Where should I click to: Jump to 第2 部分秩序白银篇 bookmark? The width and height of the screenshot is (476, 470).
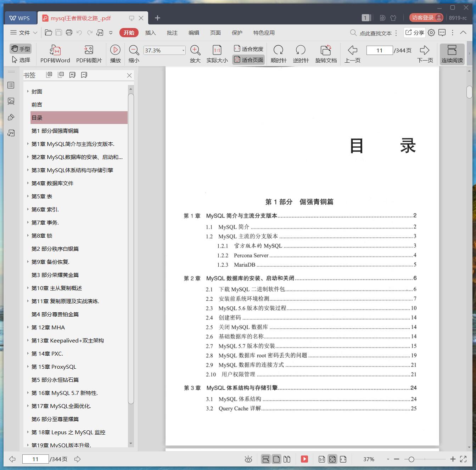[55, 249]
